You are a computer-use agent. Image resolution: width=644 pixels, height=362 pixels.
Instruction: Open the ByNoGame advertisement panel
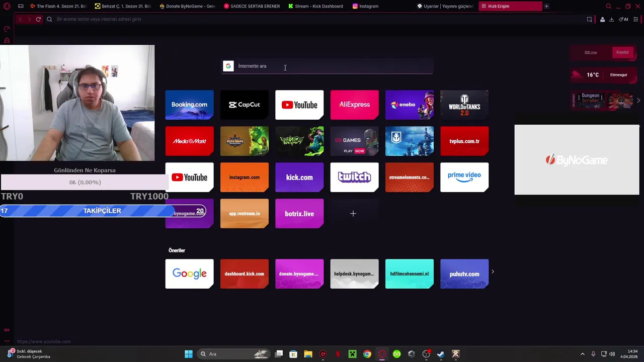[x=577, y=160]
